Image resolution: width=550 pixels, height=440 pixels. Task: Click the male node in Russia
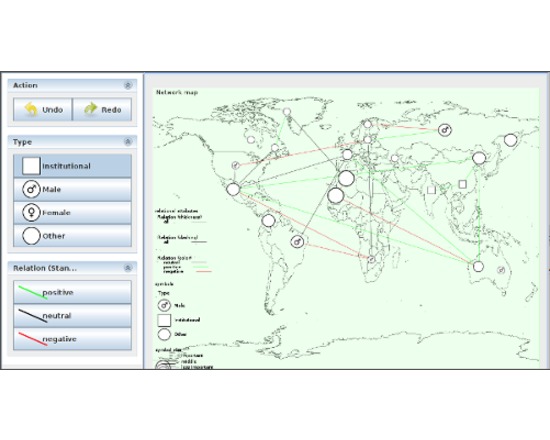[445, 130]
